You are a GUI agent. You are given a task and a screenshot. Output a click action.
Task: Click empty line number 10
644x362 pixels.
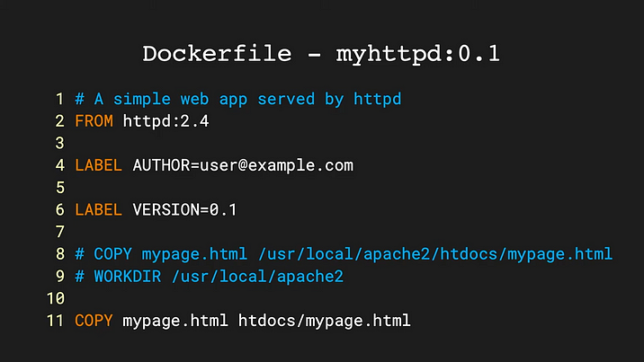(55, 297)
